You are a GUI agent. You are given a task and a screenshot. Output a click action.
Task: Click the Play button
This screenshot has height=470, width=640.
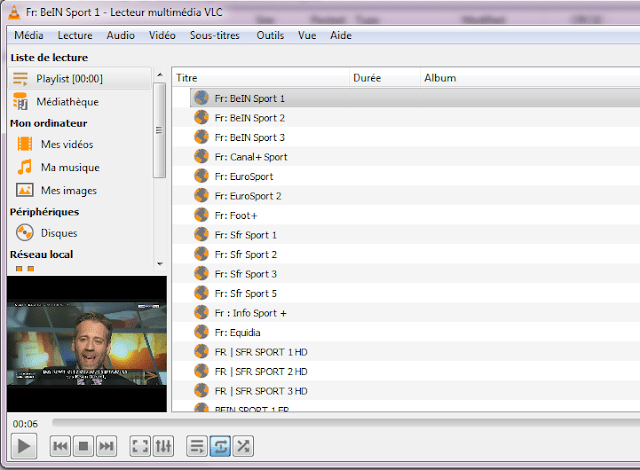[24, 446]
